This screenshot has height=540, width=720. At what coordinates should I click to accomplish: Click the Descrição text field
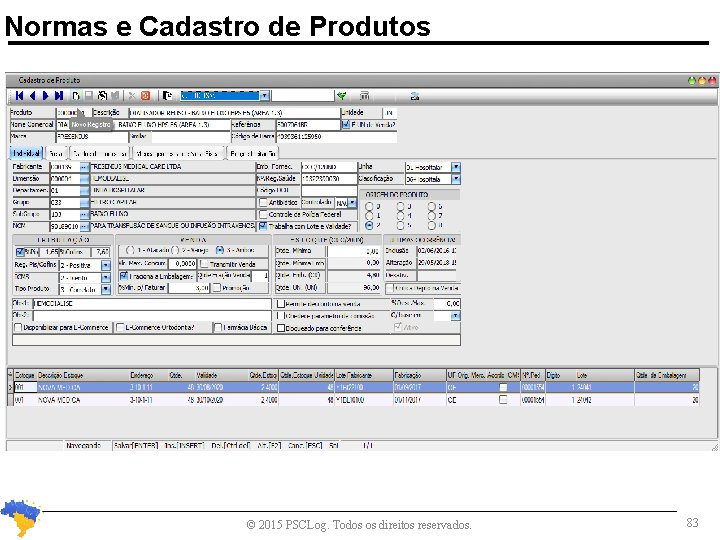click(234, 112)
